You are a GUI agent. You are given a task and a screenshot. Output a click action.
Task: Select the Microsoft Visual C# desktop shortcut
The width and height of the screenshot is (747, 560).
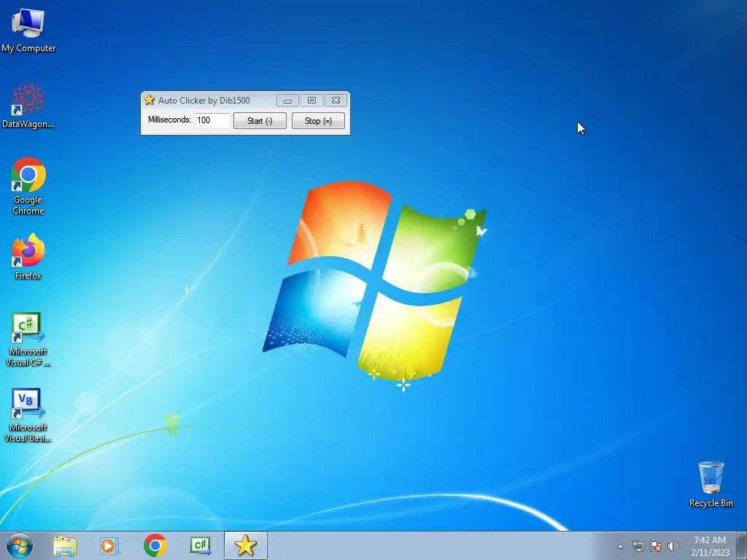coord(28,340)
